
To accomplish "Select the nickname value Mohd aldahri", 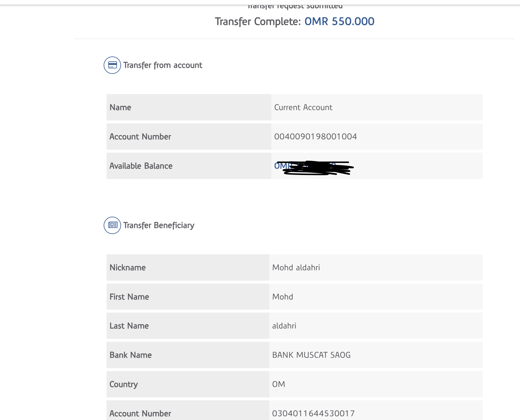I will (x=296, y=268).
